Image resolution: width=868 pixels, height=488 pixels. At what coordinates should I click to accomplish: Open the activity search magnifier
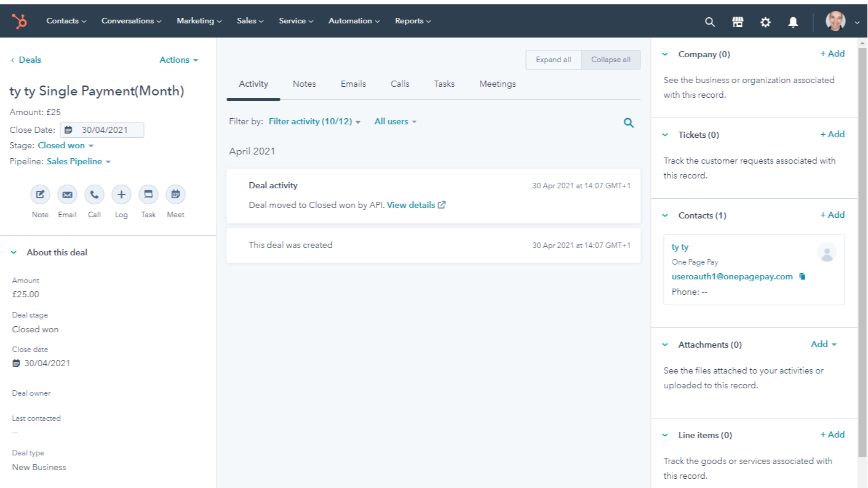628,122
